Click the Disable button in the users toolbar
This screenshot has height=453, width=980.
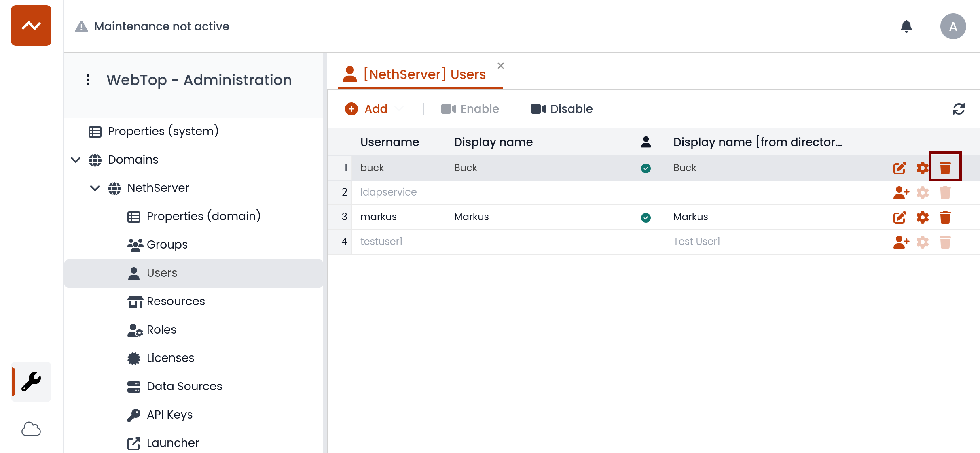[561, 109]
